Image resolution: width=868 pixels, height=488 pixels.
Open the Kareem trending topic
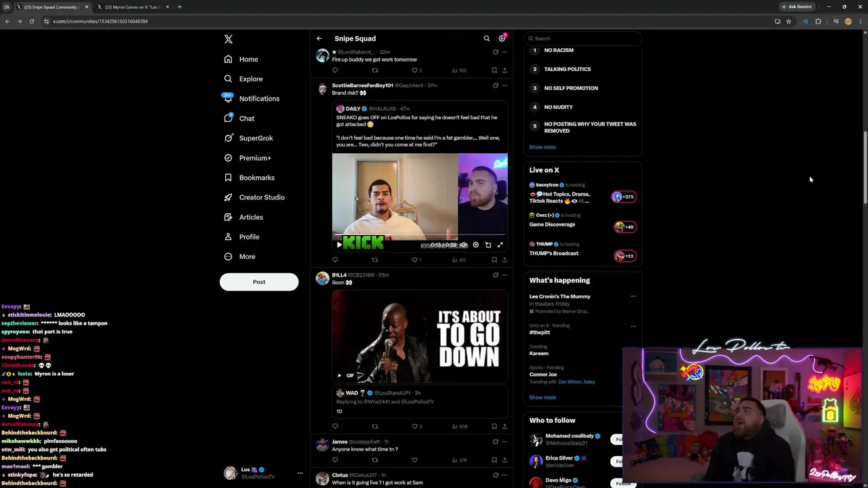[x=539, y=353]
